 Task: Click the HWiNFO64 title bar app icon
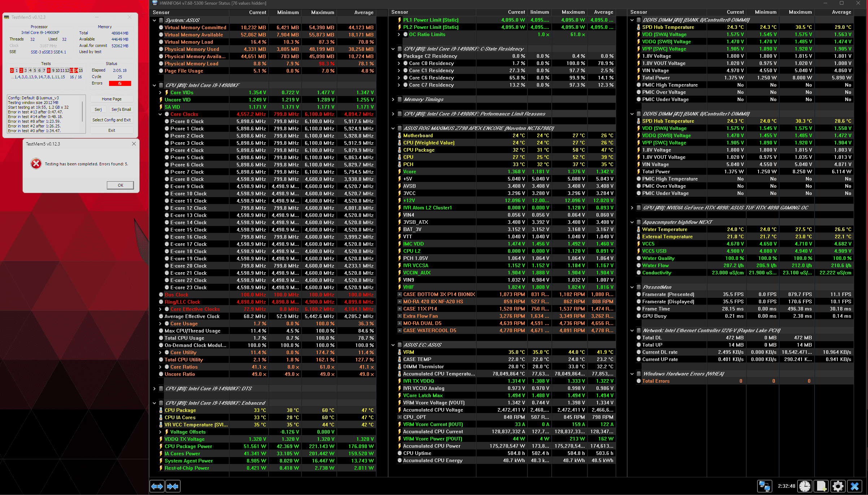tap(155, 3)
